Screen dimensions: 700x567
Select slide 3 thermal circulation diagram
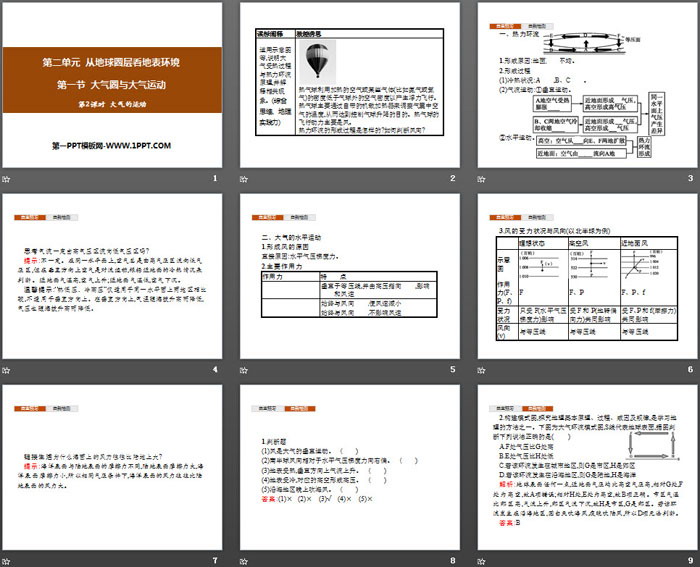click(x=587, y=85)
